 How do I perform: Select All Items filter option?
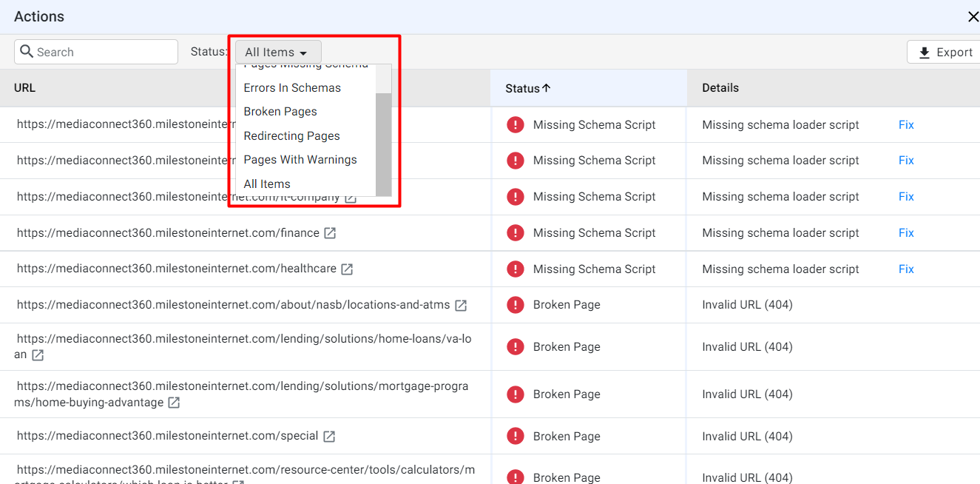267,184
